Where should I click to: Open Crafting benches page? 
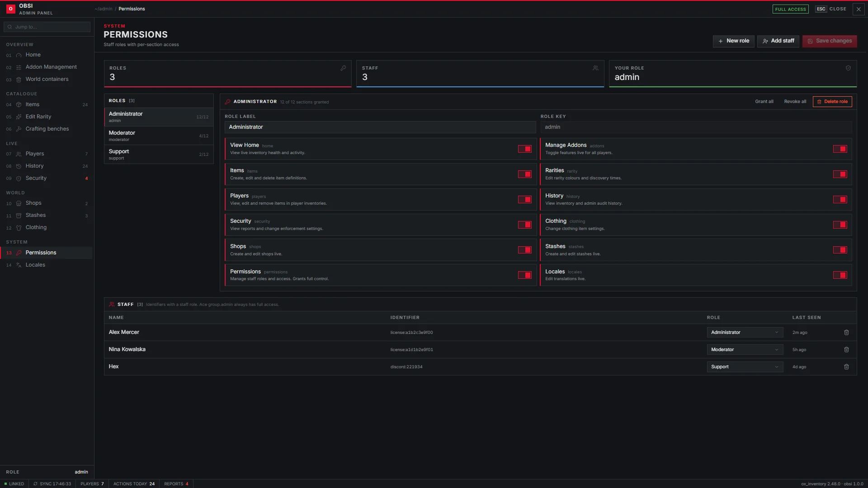tap(47, 129)
